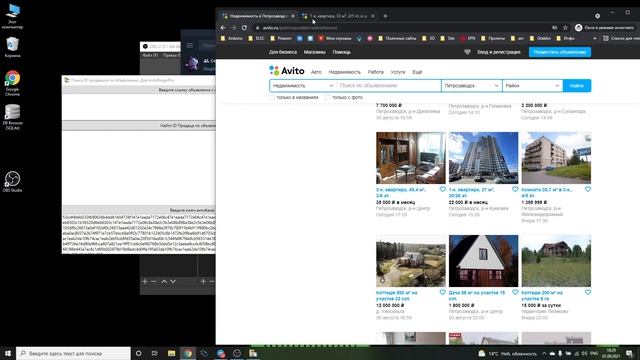Open the Google Chrome desktop shortcut
The height and width of the screenshot is (360, 640).
pyautogui.click(x=12, y=83)
